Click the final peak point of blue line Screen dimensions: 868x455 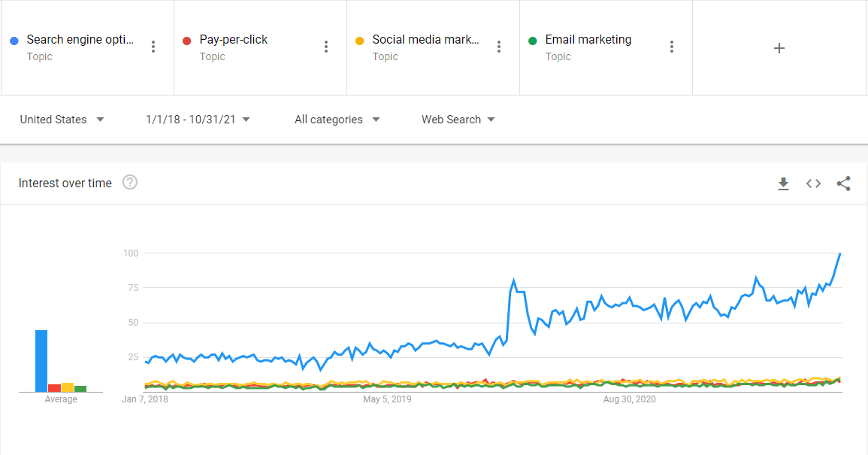pyautogui.click(x=839, y=253)
